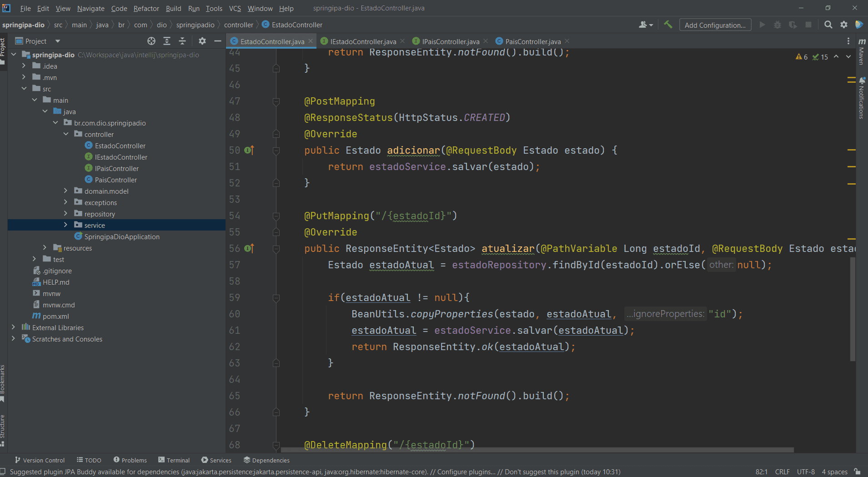The image size is (868, 477).
Task: Click the read-only lock status icon
Action: (x=857, y=472)
